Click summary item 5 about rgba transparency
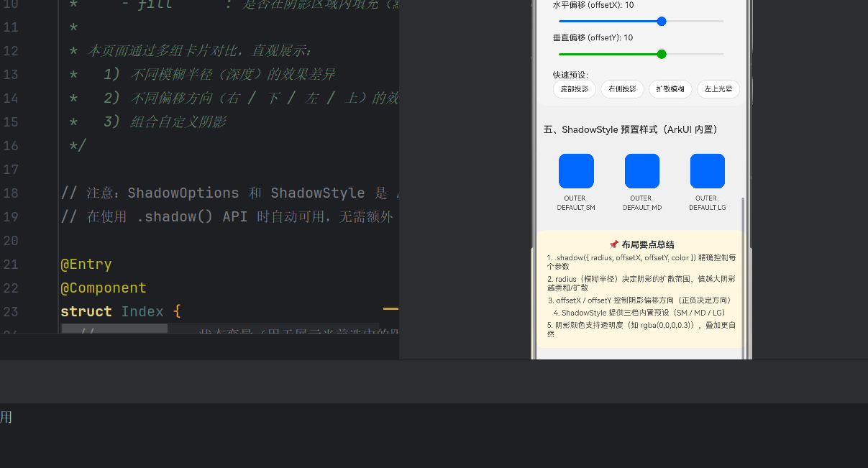868x468 pixels. point(641,329)
